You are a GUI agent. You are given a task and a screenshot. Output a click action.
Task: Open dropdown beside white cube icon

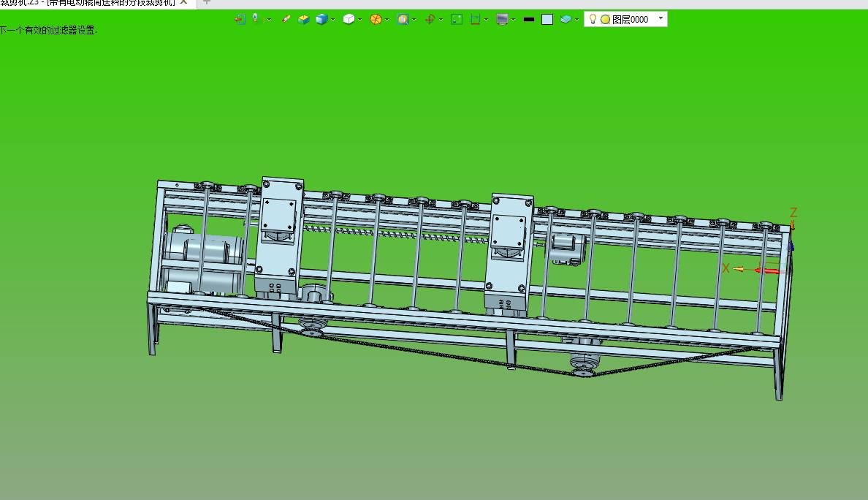tap(359, 20)
